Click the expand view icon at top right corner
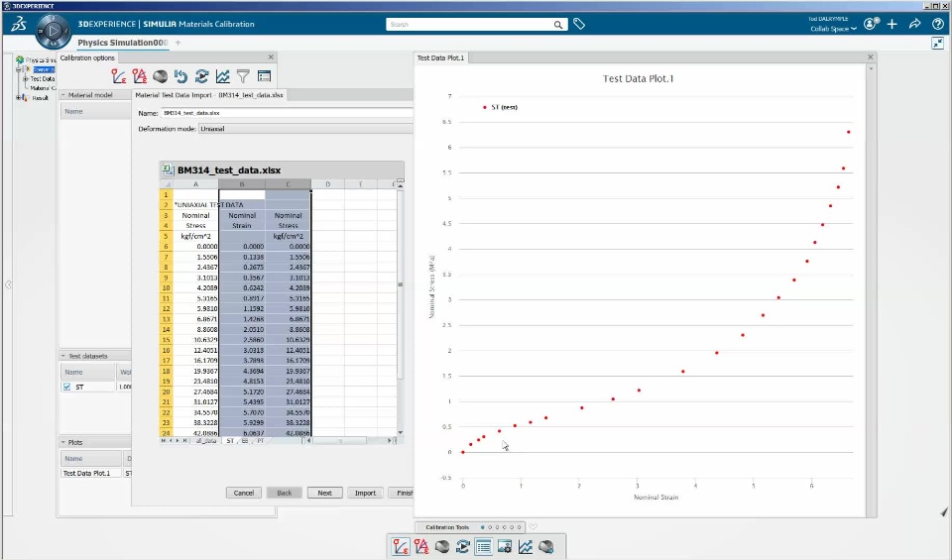This screenshot has width=952, height=560. 938,43
